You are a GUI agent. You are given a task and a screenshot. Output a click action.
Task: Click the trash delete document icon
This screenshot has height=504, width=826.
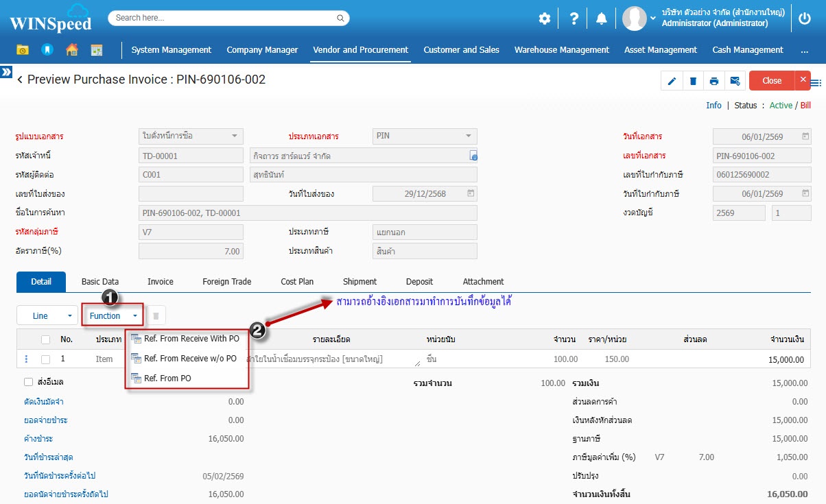(693, 81)
